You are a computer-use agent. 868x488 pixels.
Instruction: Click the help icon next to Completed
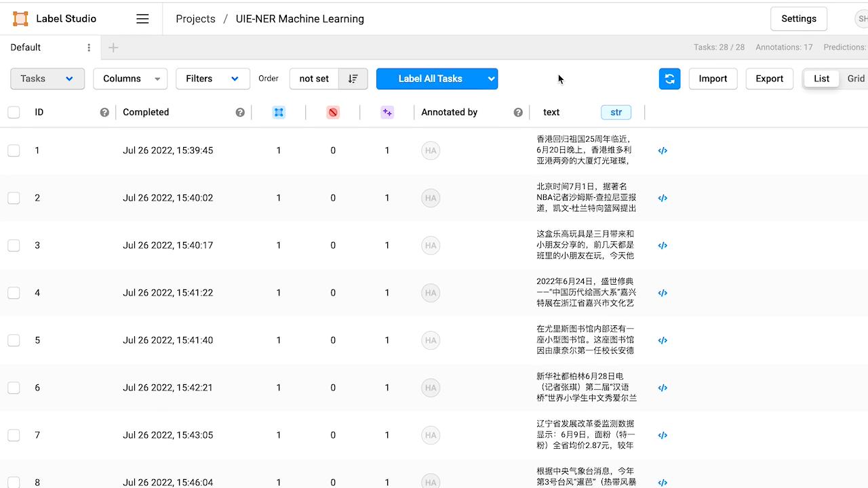240,112
